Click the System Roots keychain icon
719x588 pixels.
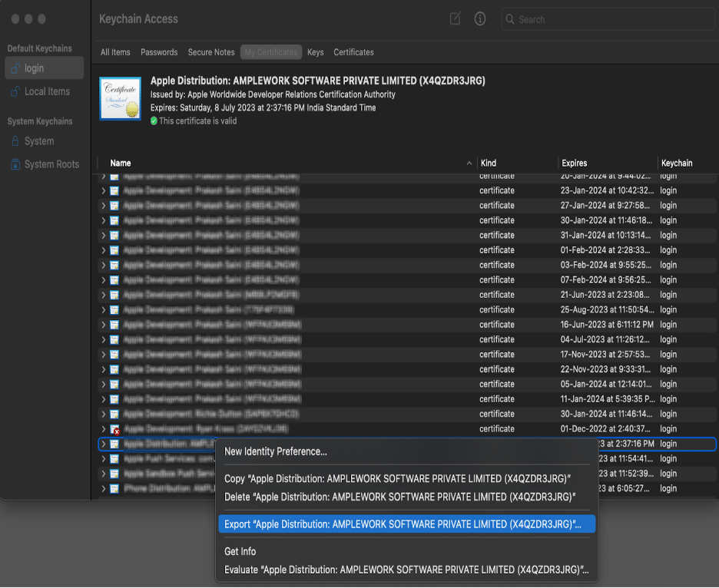pos(15,164)
